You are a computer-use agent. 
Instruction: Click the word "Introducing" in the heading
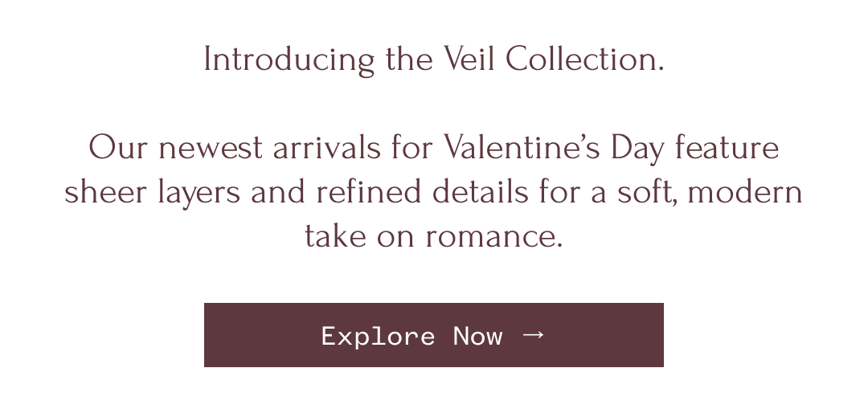tap(289, 59)
